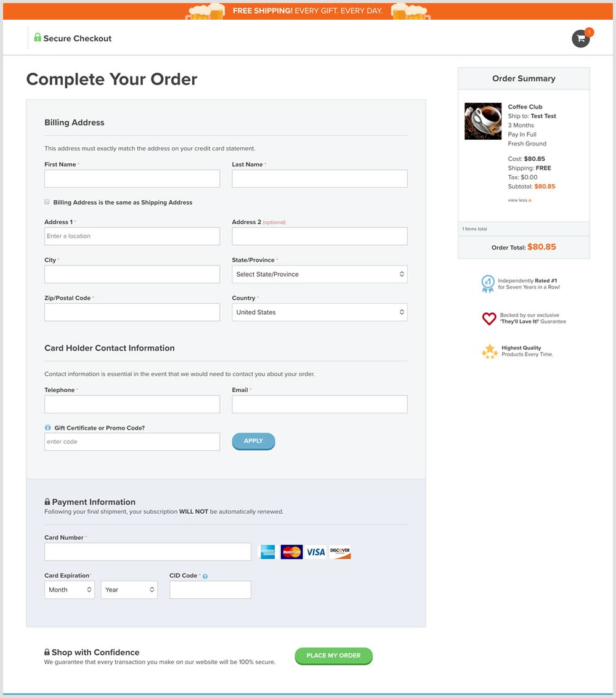Screen dimensions: 616x698
Task: Open the shopping cart icon
Action: (580, 39)
